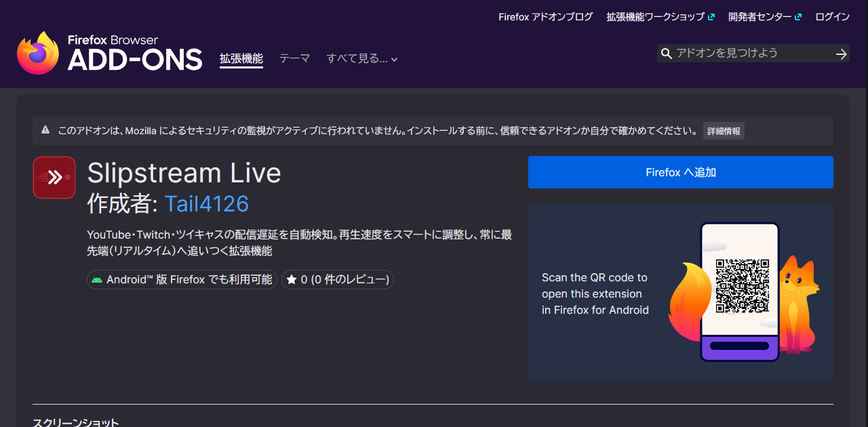868x427 pixels.
Task: Click the ログイン link
Action: tap(832, 17)
